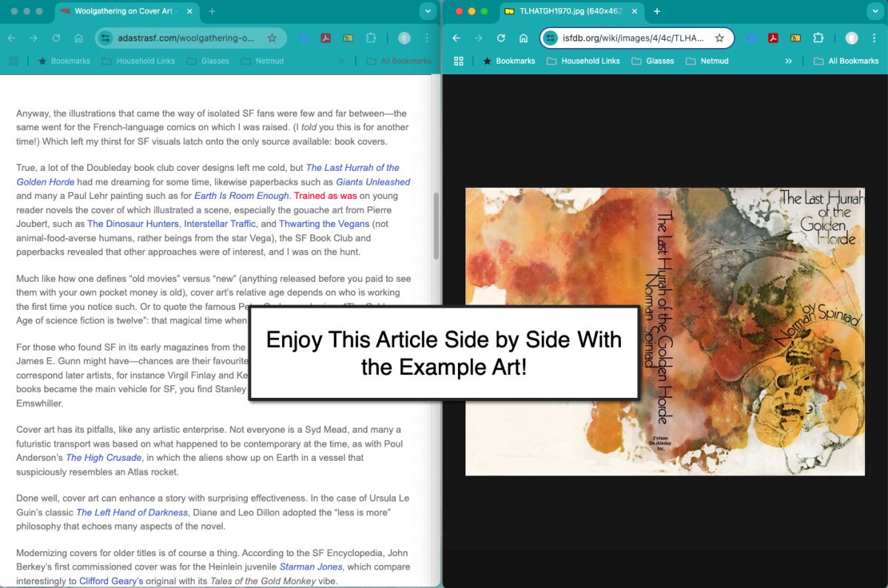
Task: Open the three-dot Chrome menu in the isfdb.org window
Action: coord(874,38)
